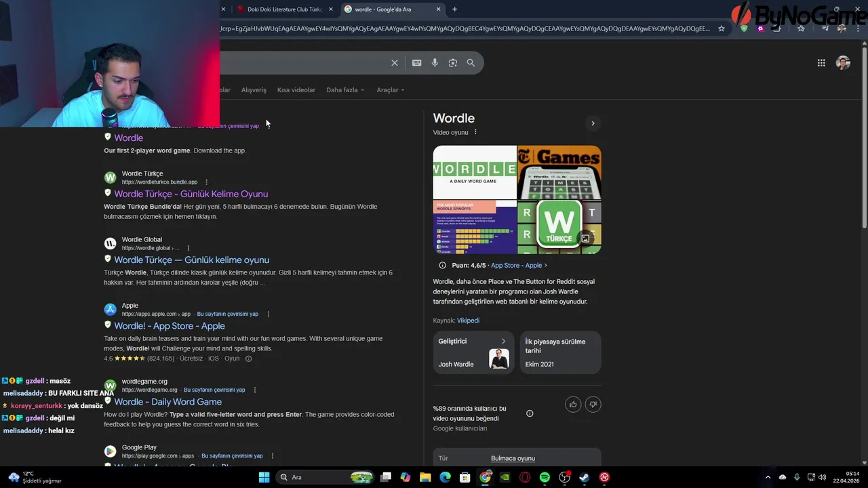868x488 pixels.
Task: Expand Wordle knowledge panel arrow
Action: (593, 123)
